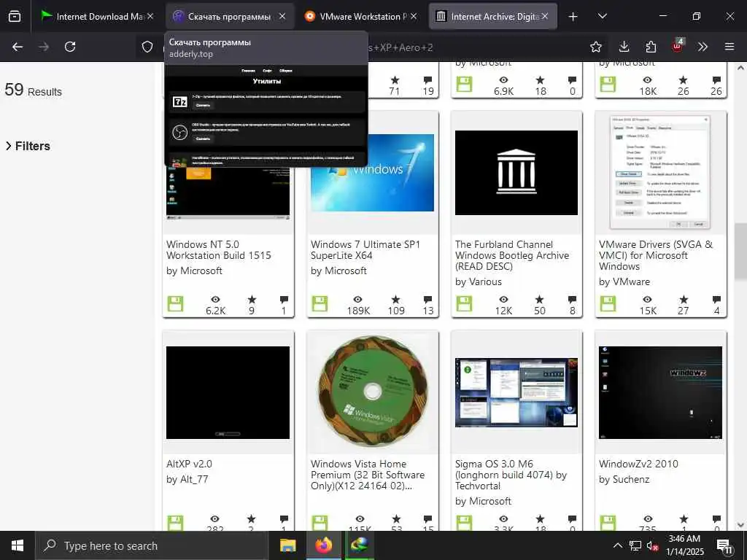Open Windows Vista Home Premium item title

(368, 475)
